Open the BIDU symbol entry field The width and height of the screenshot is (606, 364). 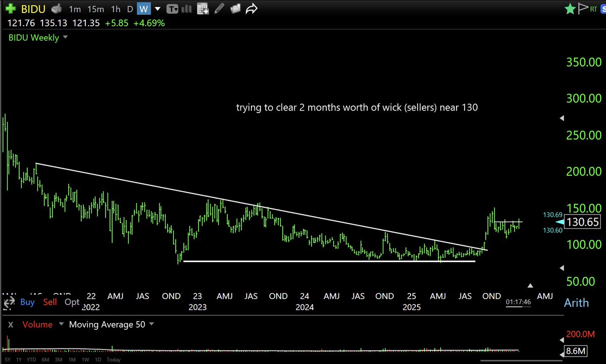[34, 9]
